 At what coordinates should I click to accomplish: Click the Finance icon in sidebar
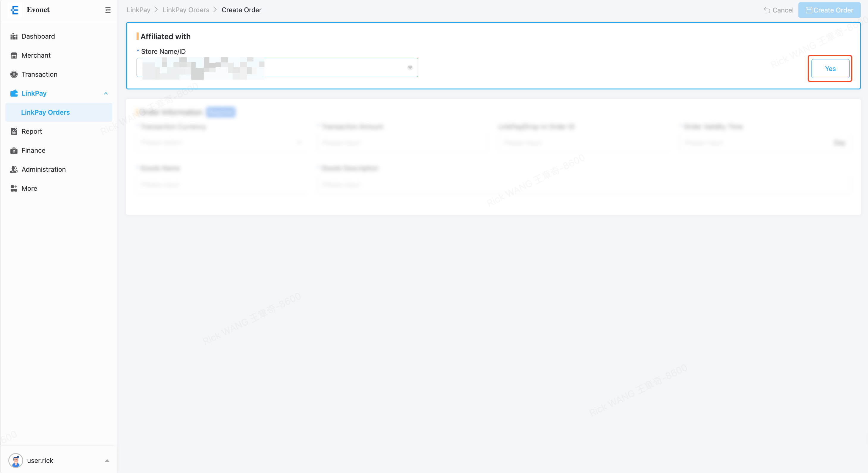[14, 150]
